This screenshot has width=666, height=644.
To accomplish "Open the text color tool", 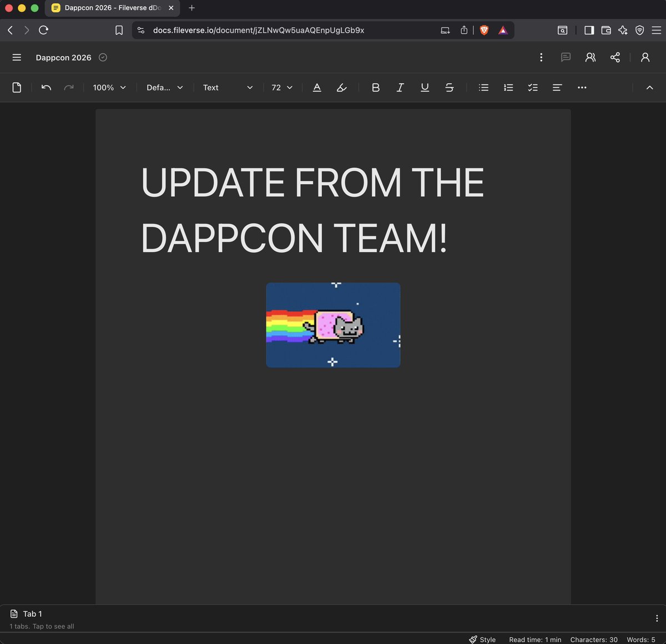I will tap(317, 88).
